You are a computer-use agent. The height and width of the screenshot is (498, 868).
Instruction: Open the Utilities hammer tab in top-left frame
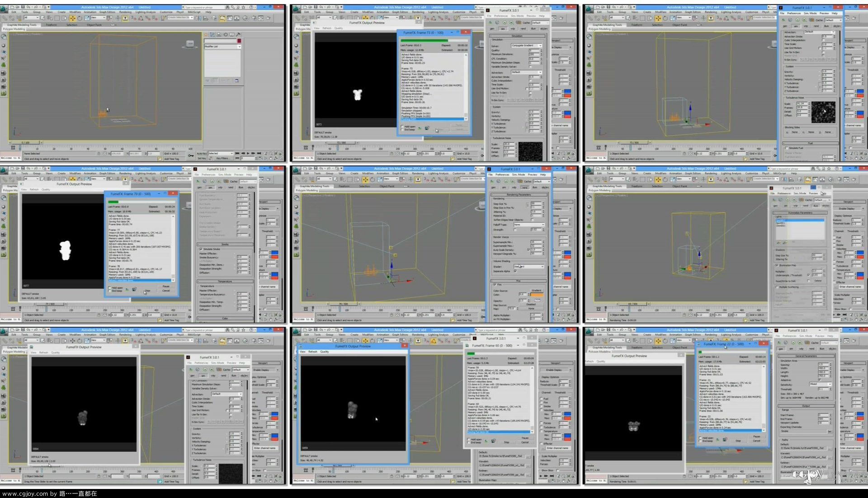click(238, 35)
